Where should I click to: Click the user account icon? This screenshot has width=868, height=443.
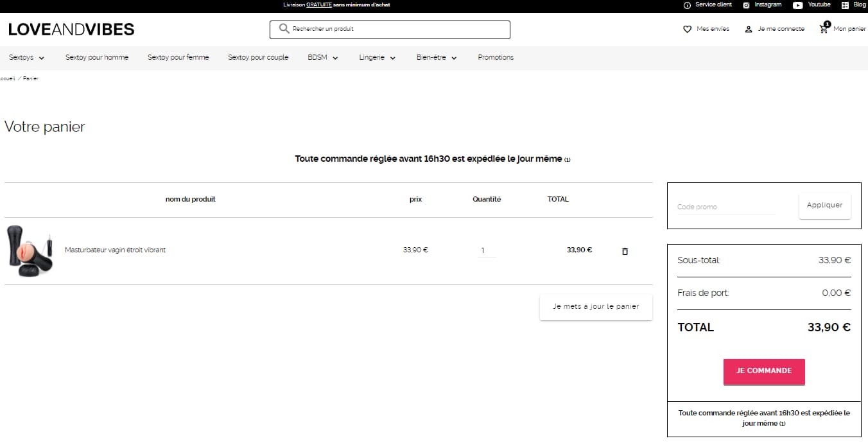point(748,29)
